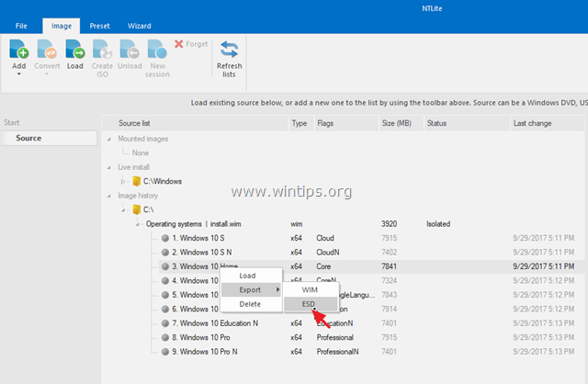This screenshot has width=588, height=384.
Task: Click the gray status dot for Windows 10 S
Action: (x=165, y=238)
